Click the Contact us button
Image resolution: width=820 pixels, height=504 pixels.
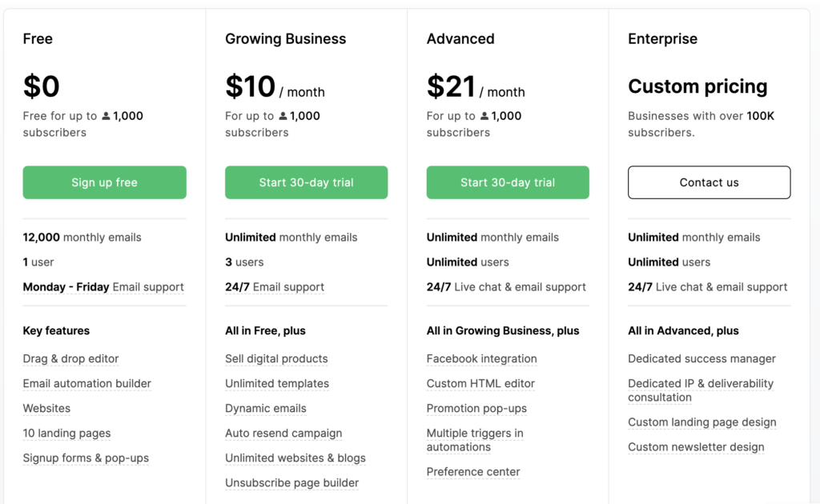point(709,182)
